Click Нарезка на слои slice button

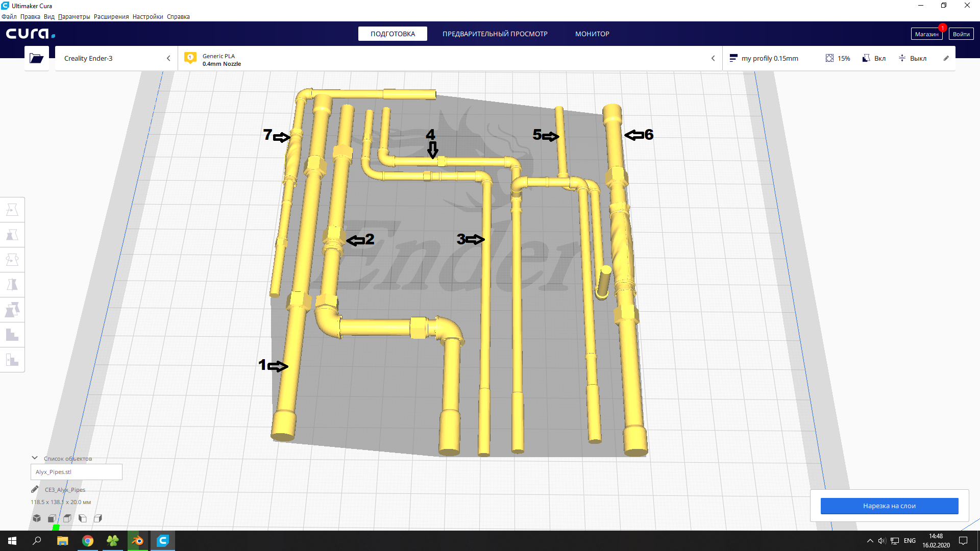[889, 506]
